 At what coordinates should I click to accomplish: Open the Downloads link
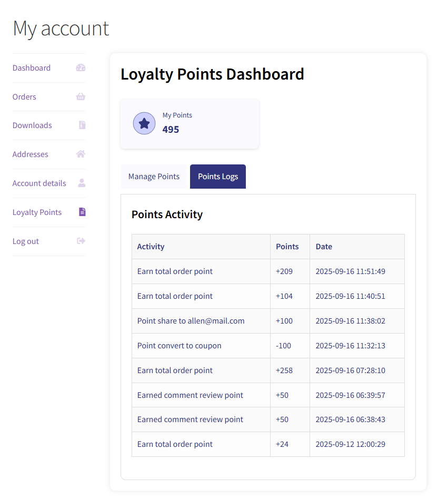coord(32,125)
